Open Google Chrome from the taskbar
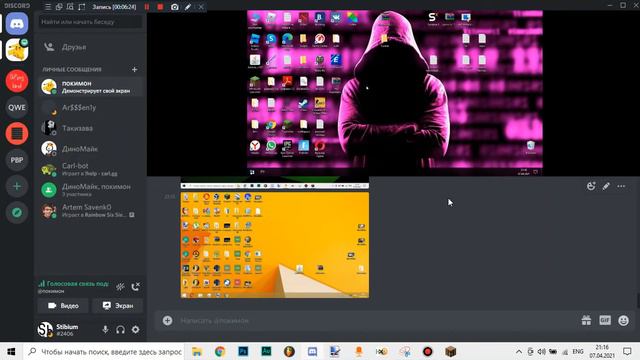The height and width of the screenshot is (360, 640). [x=220, y=351]
